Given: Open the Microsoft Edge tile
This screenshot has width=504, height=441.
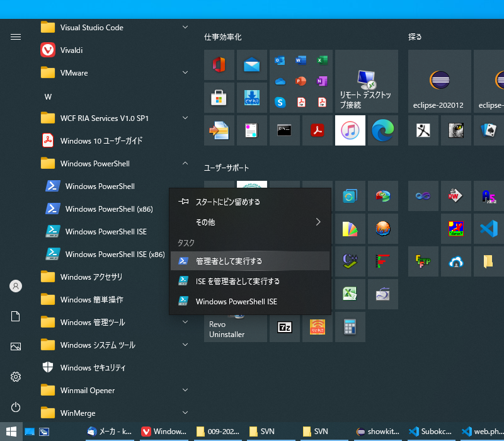Looking at the screenshot, I should [x=383, y=130].
